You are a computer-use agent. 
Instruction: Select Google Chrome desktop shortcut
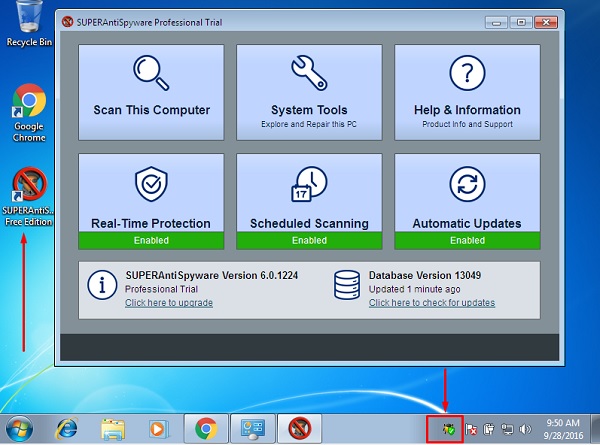point(29,113)
